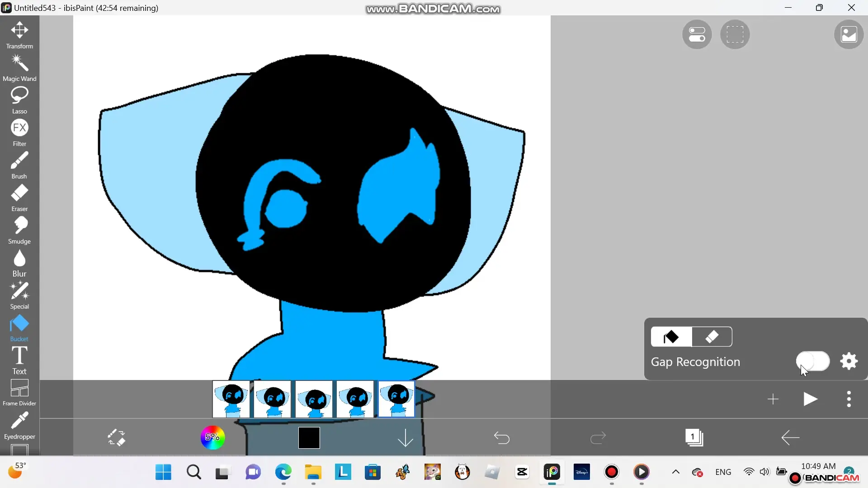Image resolution: width=868 pixels, height=488 pixels.
Task: Select the Transform tool
Action: click(19, 35)
